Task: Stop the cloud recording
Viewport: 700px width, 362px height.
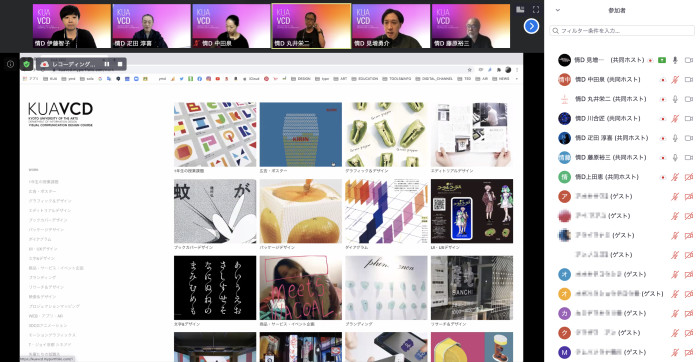Action: pyautogui.click(x=120, y=64)
